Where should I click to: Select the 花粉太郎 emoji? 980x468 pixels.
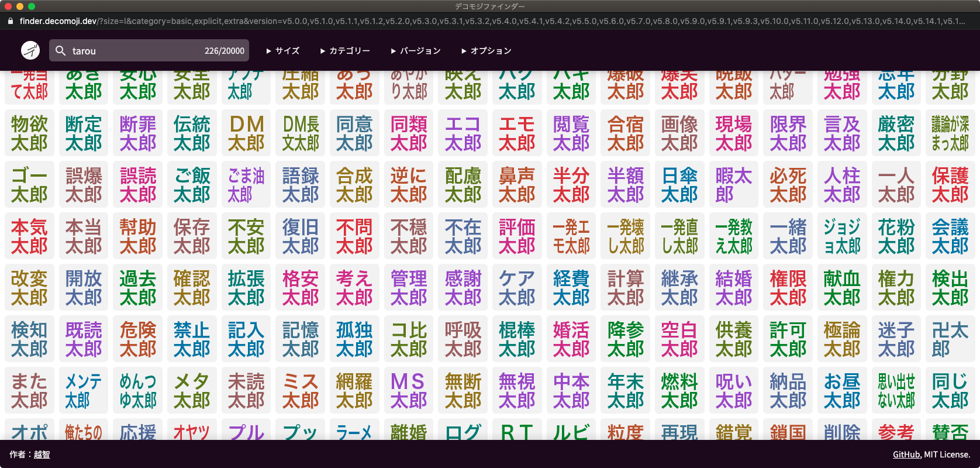coord(896,236)
